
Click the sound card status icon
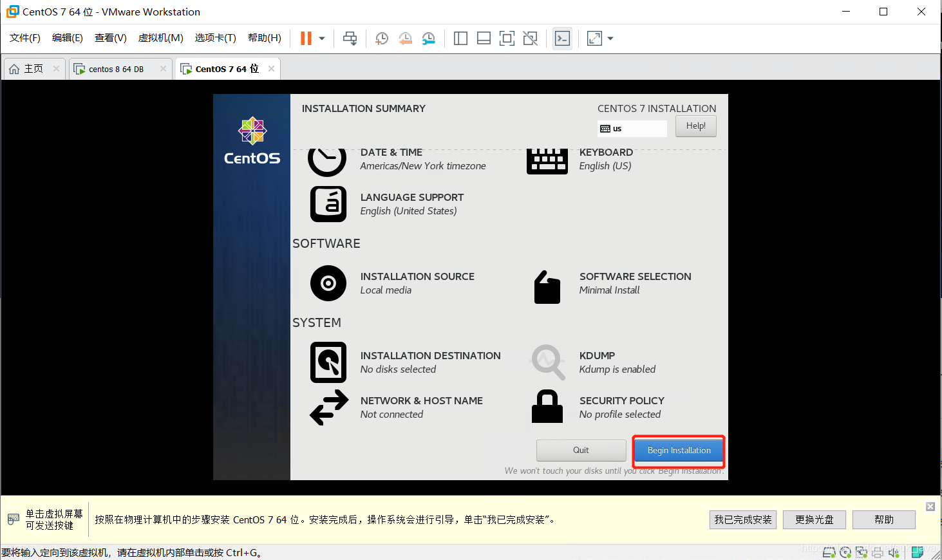(894, 552)
